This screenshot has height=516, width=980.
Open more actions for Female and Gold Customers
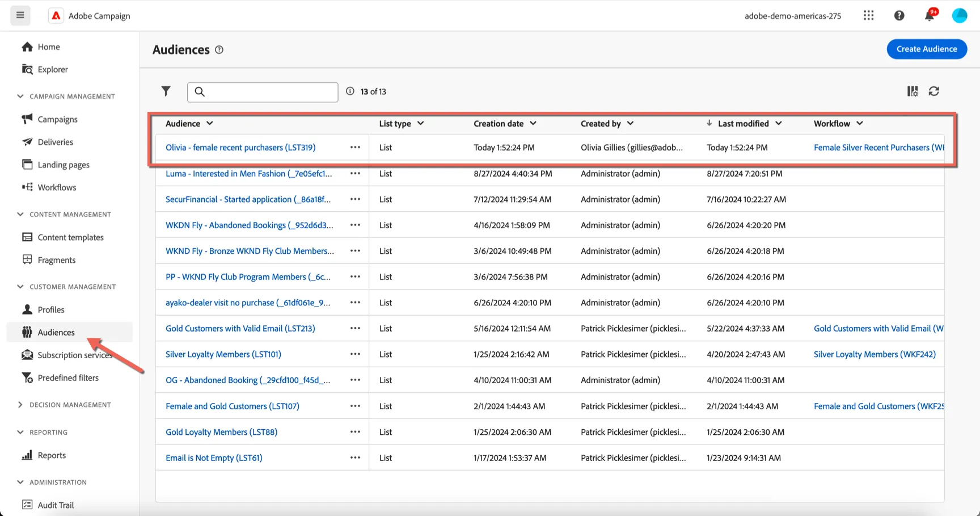point(356,406)
